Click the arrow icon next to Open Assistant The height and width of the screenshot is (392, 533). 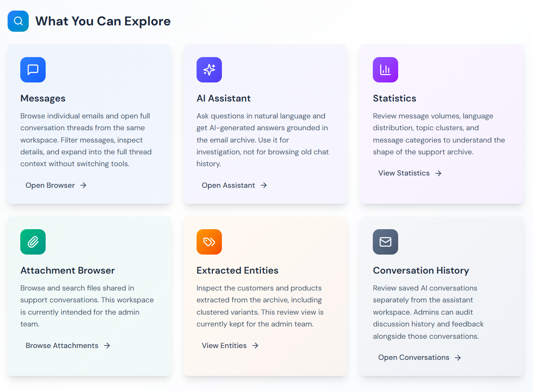pyautogui.click(x=264, y=185)
